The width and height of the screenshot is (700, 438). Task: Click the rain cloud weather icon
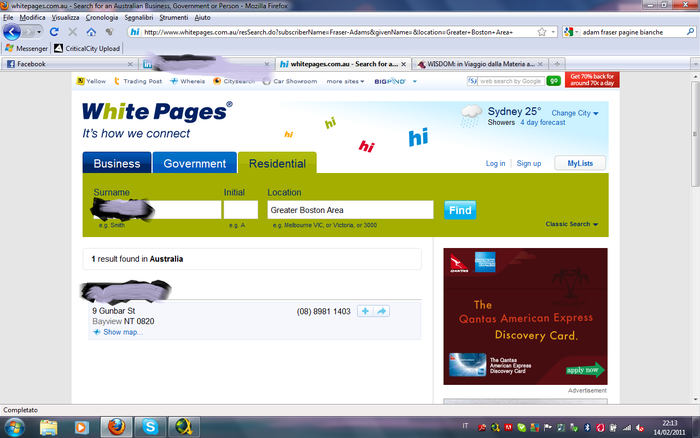pos(471,116)
